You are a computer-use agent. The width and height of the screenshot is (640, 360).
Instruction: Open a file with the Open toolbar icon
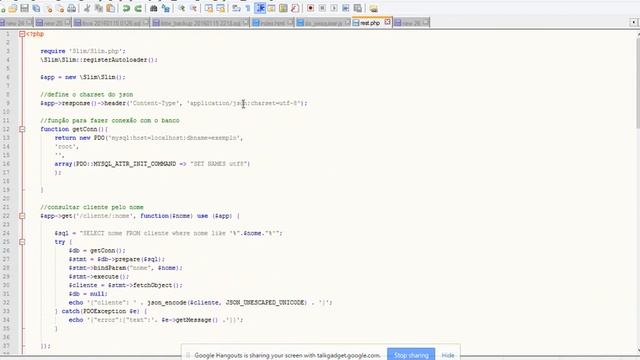pyautogui.click(x=13, y=8)
